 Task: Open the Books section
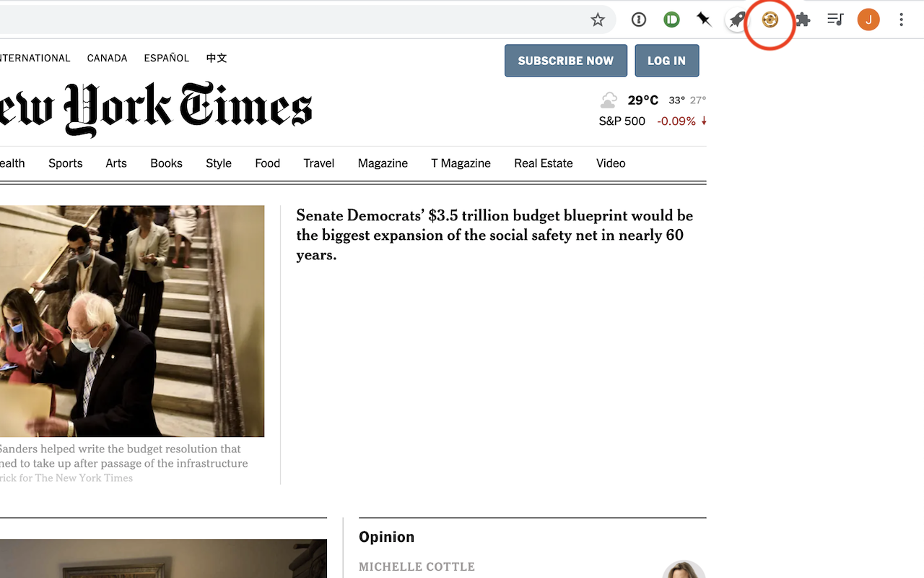(166, 163)
